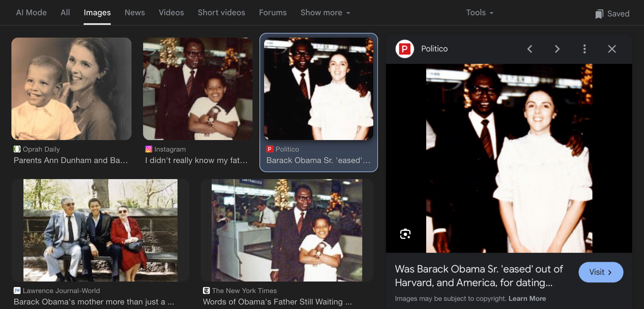The image size is (644, 309).
Task: Expand the Show more dropdown
Action: coord(325,12)
